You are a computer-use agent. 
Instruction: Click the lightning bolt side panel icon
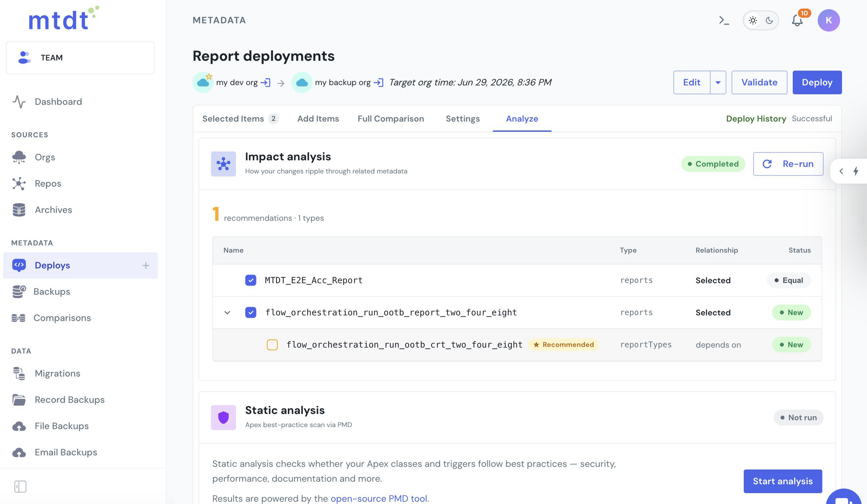coord(856,171)
